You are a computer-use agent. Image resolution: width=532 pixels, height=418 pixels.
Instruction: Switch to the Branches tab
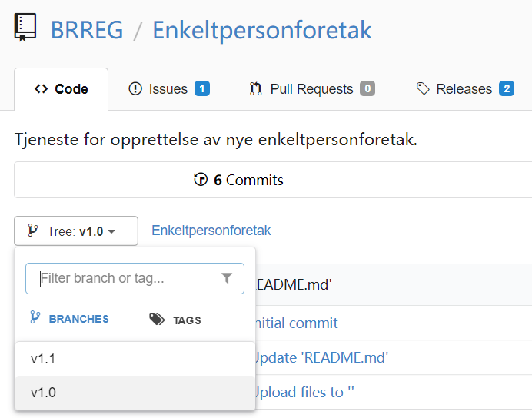pyautogui.click(x=69, y=318)
